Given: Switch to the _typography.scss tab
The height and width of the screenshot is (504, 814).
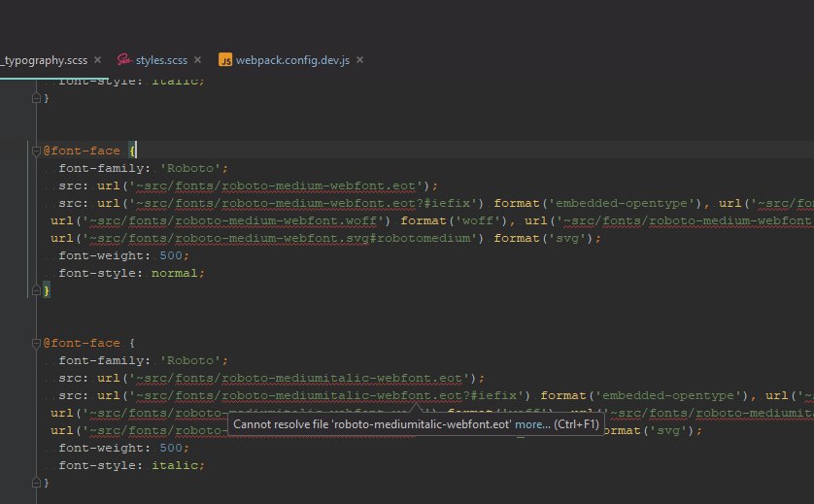Looking at the screenshot, I should [x=44, y=60].
